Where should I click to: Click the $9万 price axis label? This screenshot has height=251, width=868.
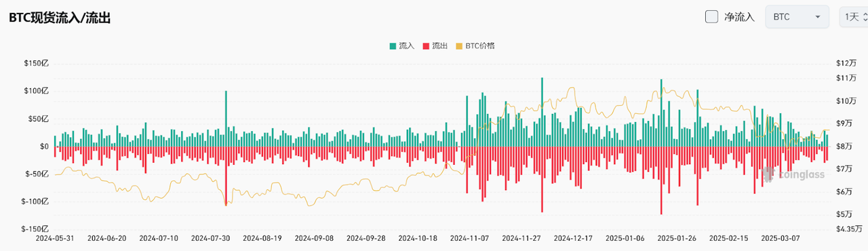click(x=844, y=123)
